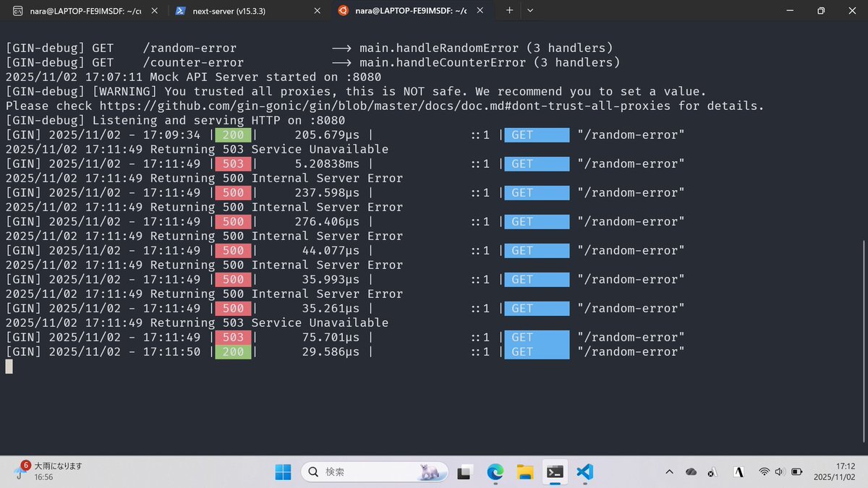
Task: Launch Microsoft Edge from the taskbar
Action: (495, 472)
